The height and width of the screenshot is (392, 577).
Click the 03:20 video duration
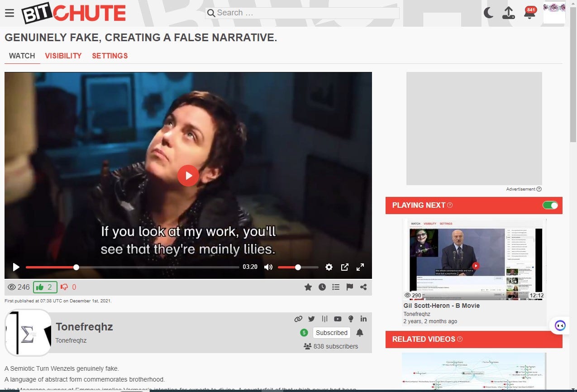[x=250, y=267]
